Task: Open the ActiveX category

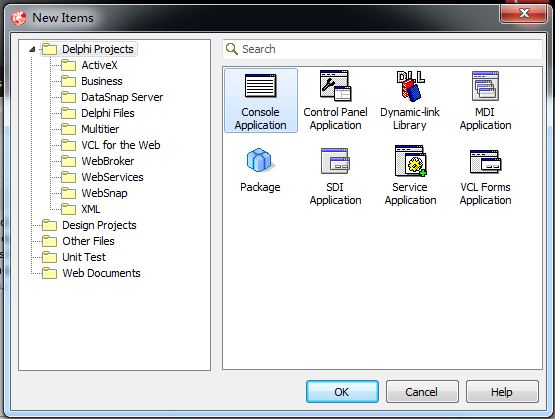Action: 99,65
